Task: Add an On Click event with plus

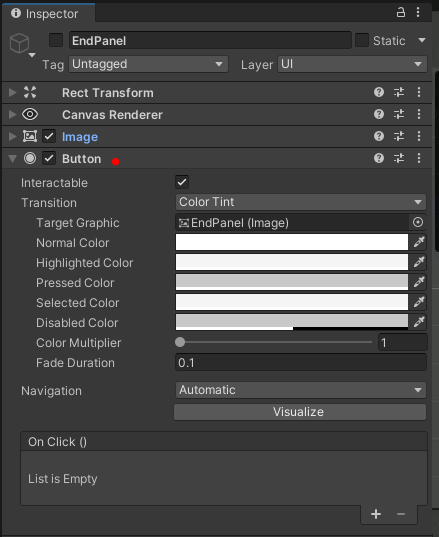Action: [376, 514]
